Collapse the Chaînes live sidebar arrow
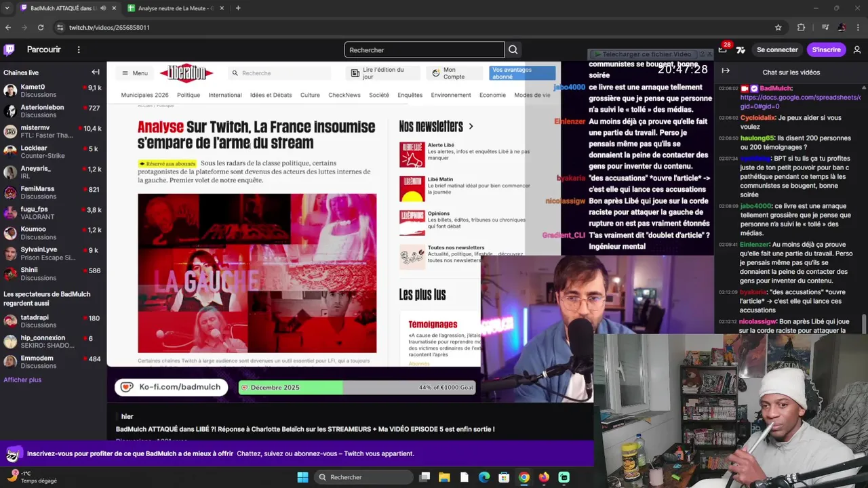The height and width of the screenshot is (488, 868). point(96,72)
